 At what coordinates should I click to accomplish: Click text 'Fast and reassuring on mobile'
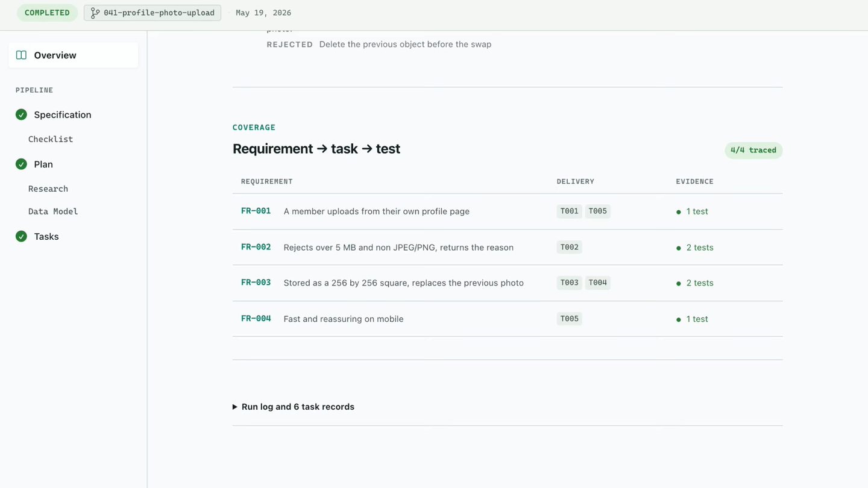344,319
